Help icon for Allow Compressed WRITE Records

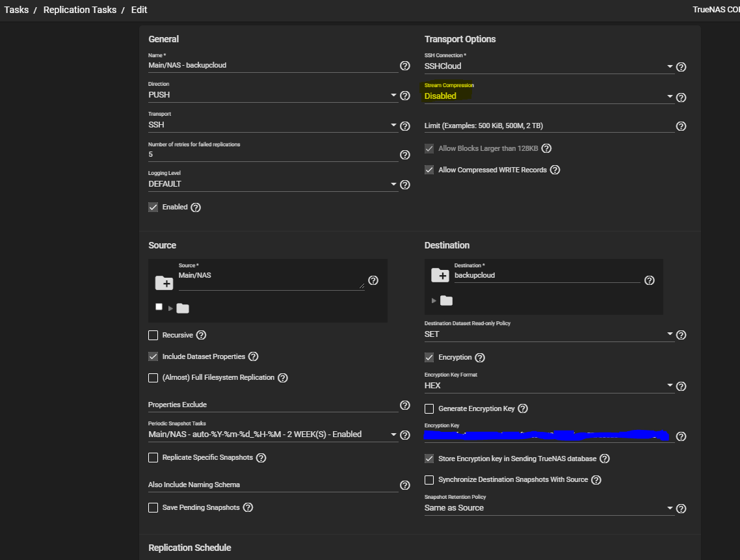click(x=555, y=170)
